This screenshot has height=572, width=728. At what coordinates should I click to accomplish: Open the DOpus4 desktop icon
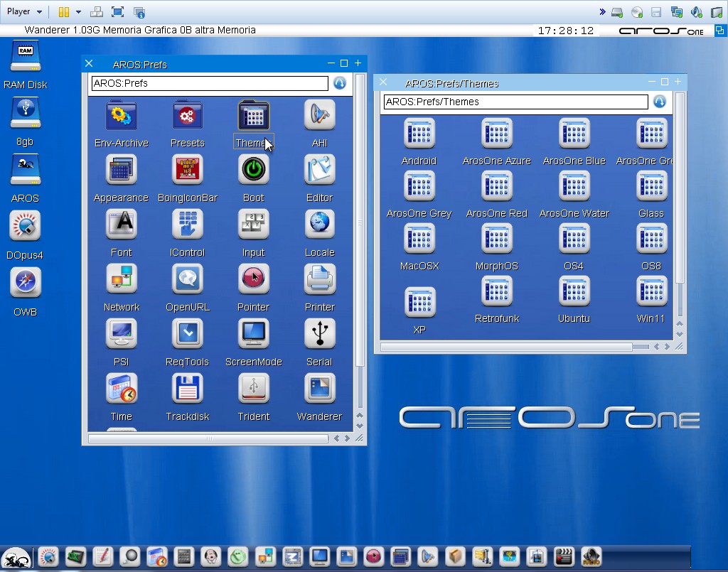coord(25,227)
